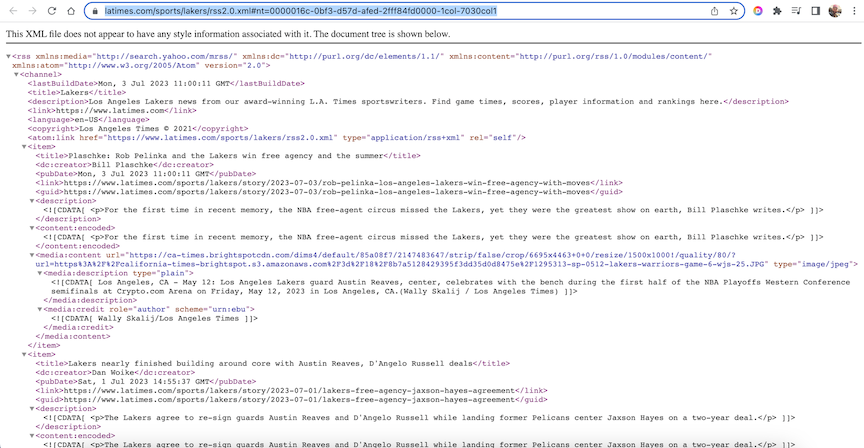Click Lakers nearly finished building title
This screenshot has width=864, height=448.
pos(270,363)
